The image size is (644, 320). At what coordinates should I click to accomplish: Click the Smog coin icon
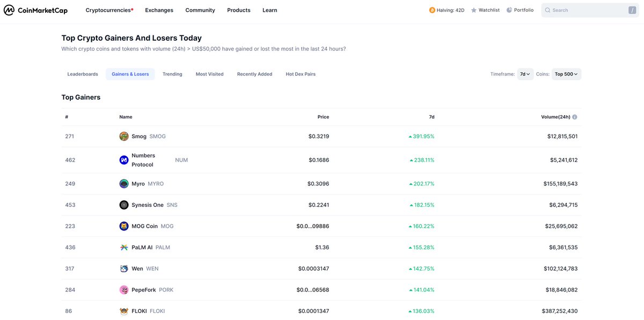(124, 136)
